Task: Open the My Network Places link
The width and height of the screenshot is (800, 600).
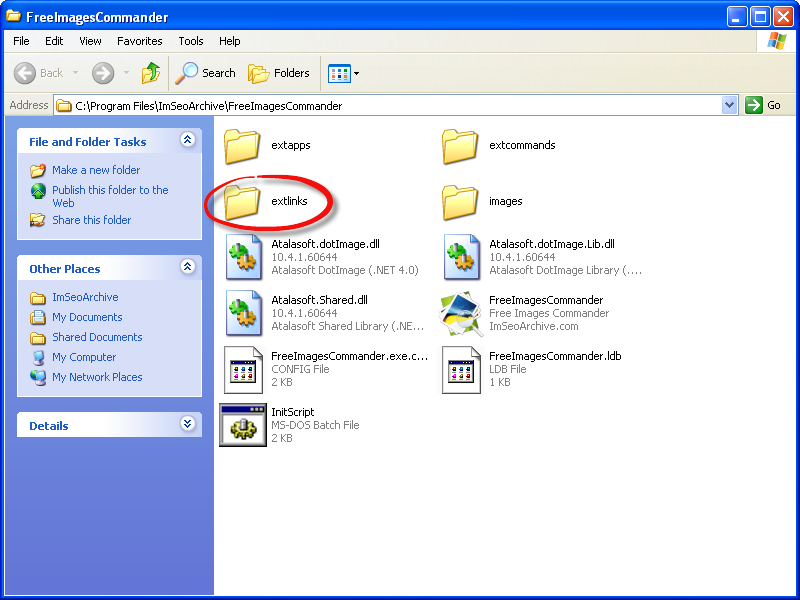Action: 97,377
